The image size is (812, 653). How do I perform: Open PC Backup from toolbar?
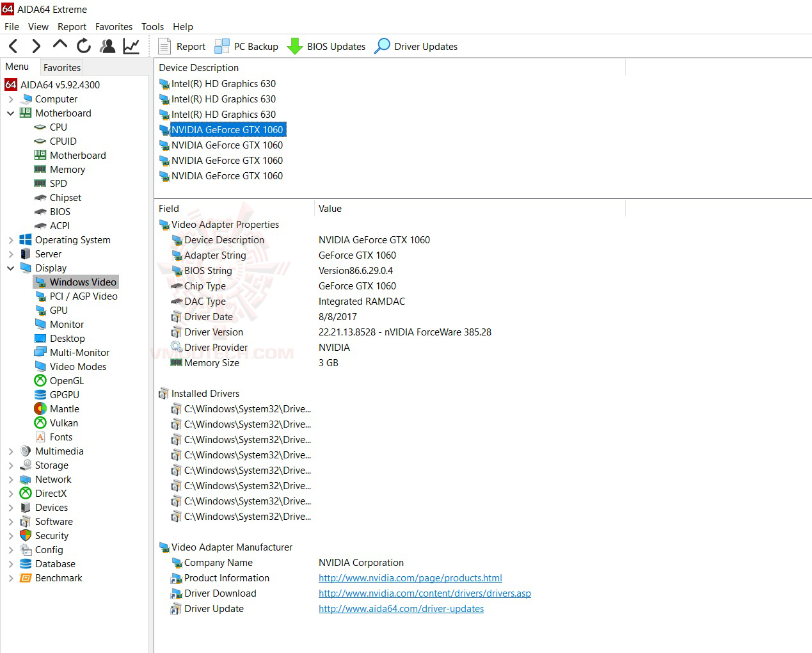246,46
